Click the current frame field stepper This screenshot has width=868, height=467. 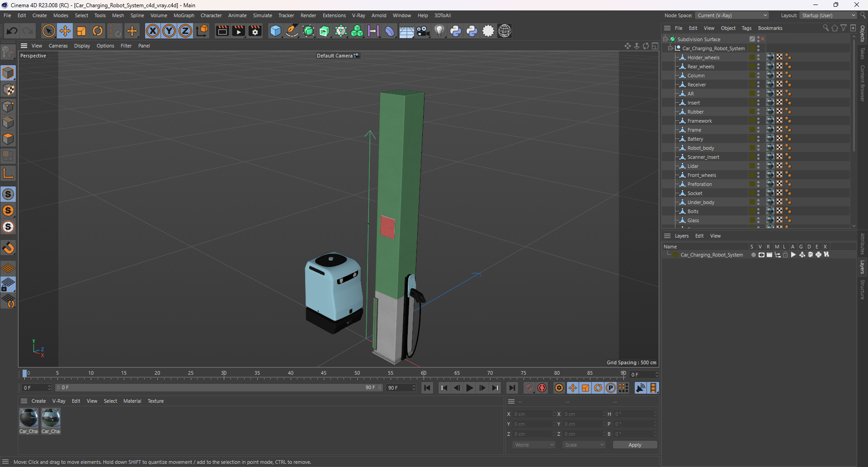(657, 375)
